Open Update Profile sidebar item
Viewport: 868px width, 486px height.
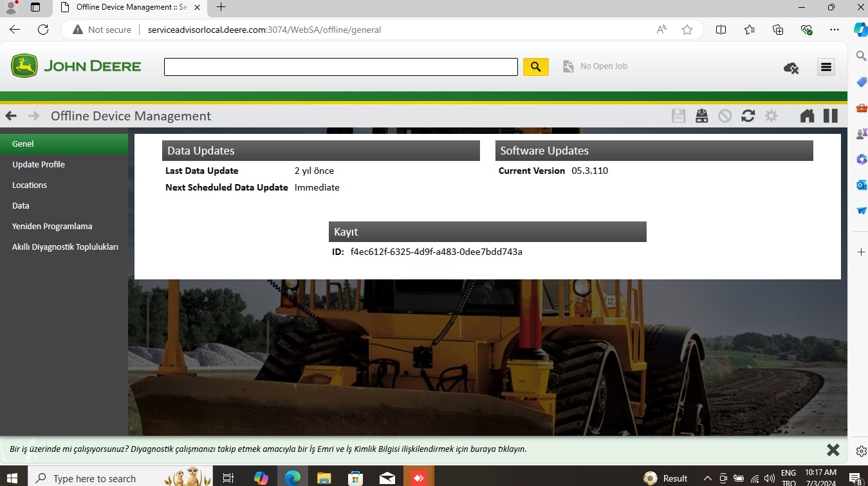click(39, 165)
